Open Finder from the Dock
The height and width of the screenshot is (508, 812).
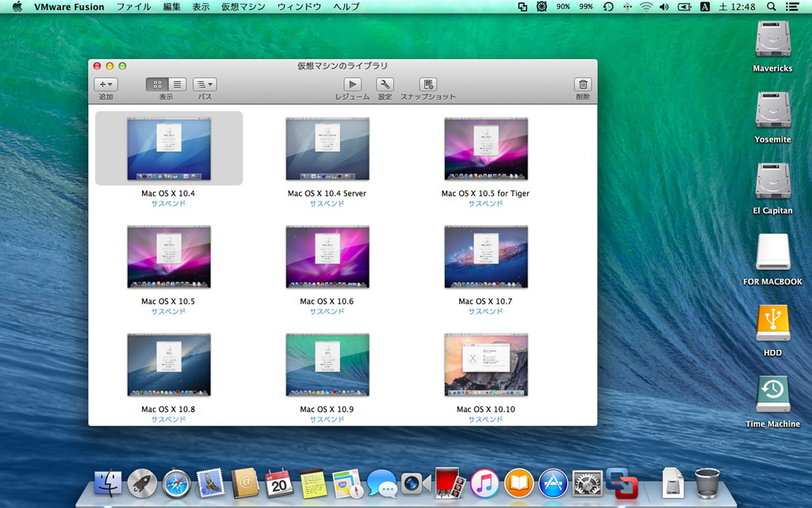[108, 483]
